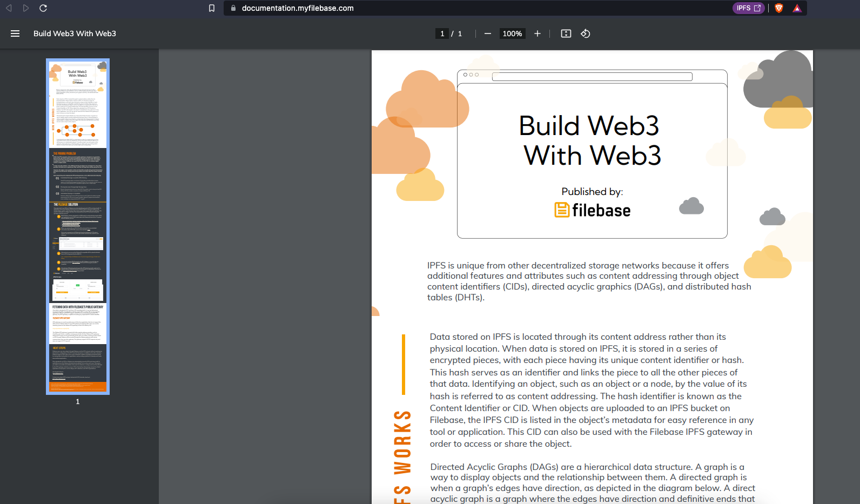The image size is (860, 504).
Task: Select the paragraph starting "IPFS is unique"
Action: point(589,281)
